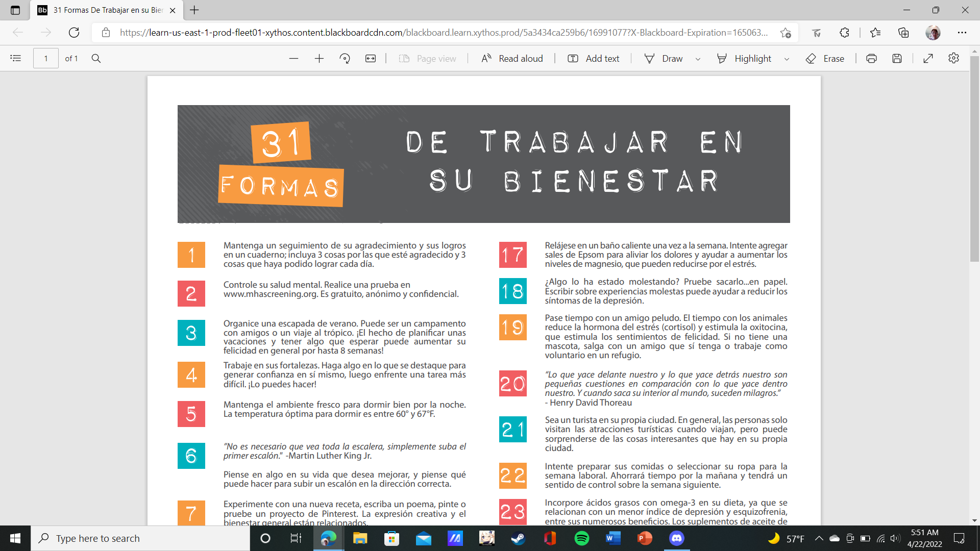Close the 31 Formas tab
Viewport: 980px width, 551px height.
pos(173,10)
